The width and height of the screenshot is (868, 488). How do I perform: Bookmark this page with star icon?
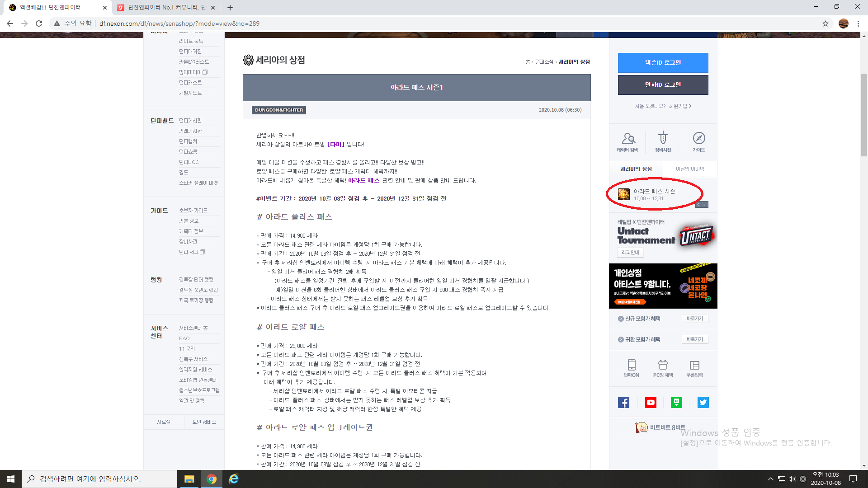pos(826,23)
